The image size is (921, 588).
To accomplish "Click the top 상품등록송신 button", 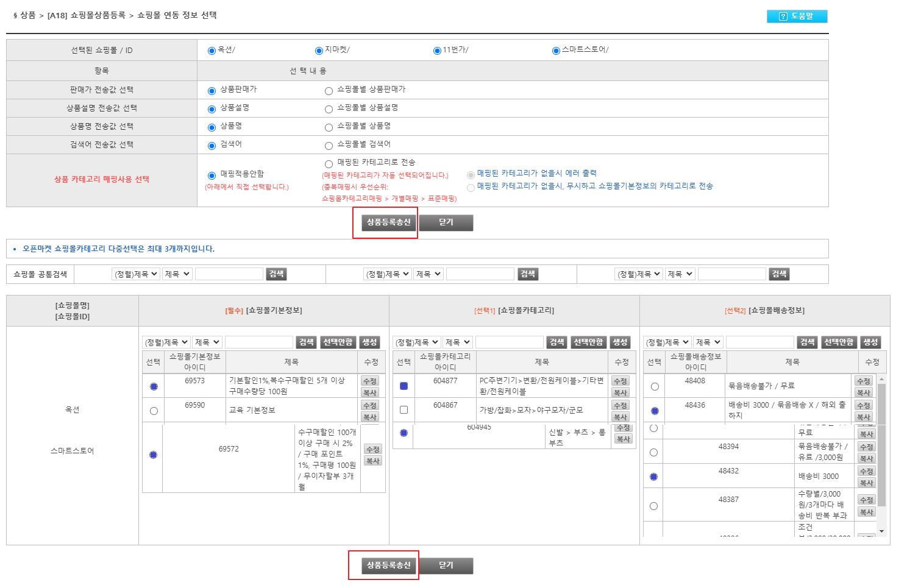I will (388, 222).
